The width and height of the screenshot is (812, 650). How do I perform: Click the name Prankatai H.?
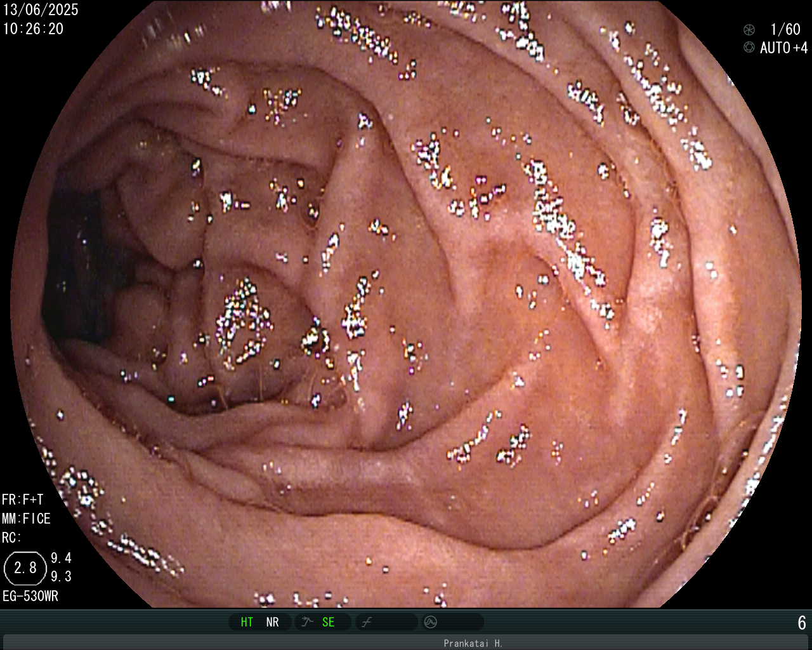[x=473, y=643]
